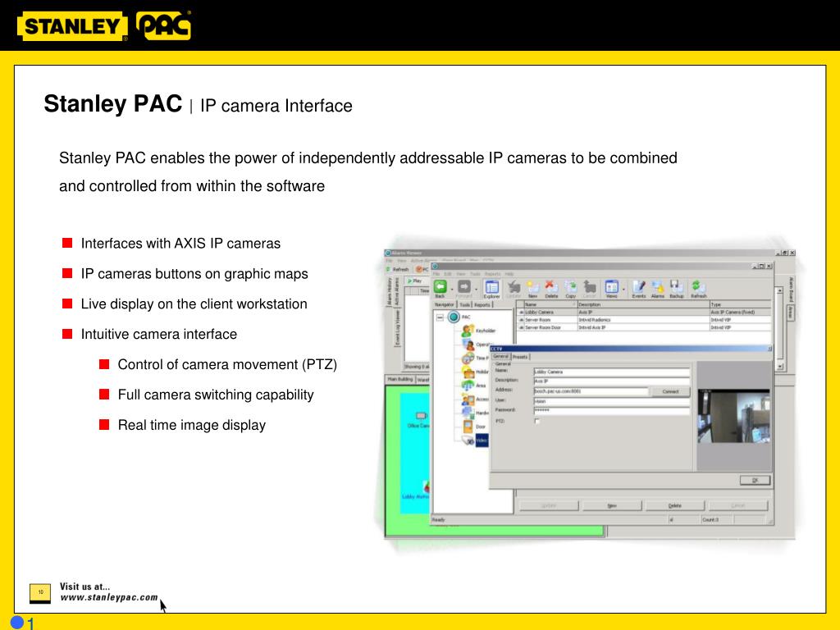The width and height of the screenshot is (840, 630).
Task: Click the scrollbar down arrow at right
Action: point(779,367)
